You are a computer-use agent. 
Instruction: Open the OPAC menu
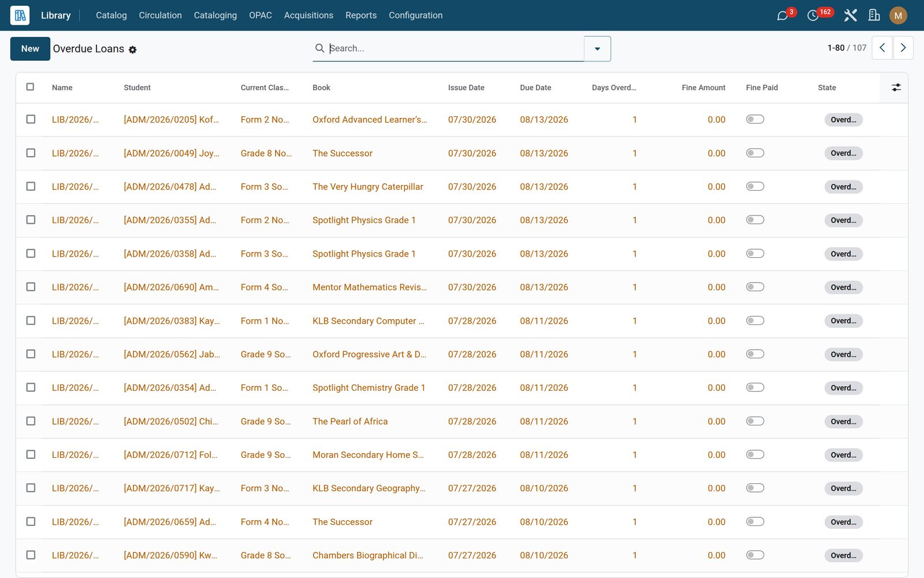click(x=260, y=16)
